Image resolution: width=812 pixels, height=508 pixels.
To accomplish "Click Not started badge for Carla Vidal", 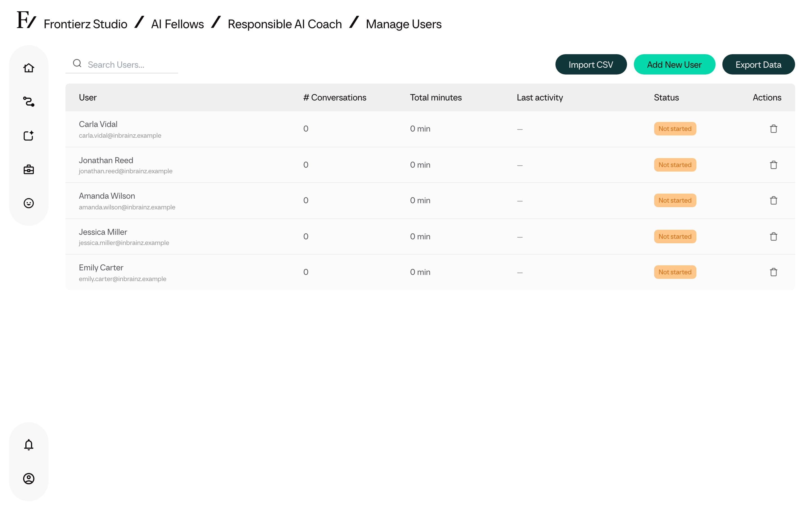I will coord(675,129).
